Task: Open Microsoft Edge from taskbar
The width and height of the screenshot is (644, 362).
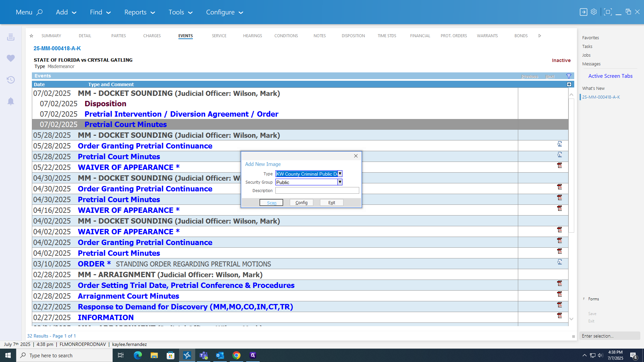Action: pyautogui.click(x=138, y=355)
